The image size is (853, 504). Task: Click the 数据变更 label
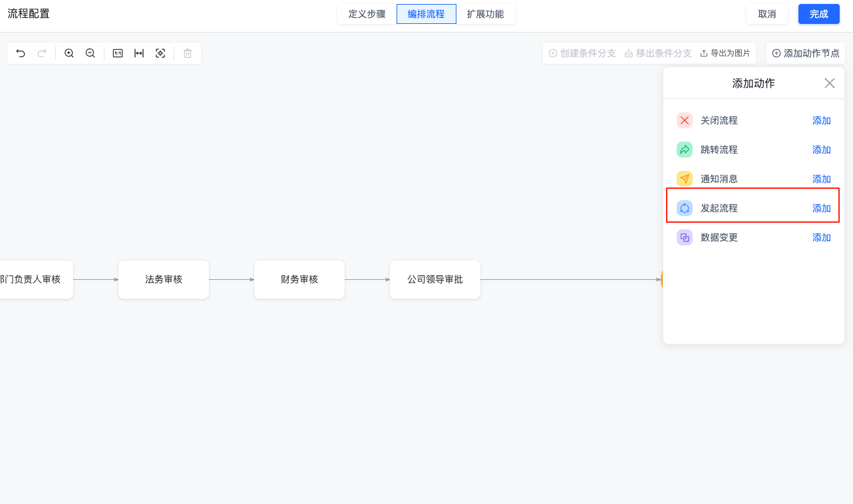pos(719,237)
